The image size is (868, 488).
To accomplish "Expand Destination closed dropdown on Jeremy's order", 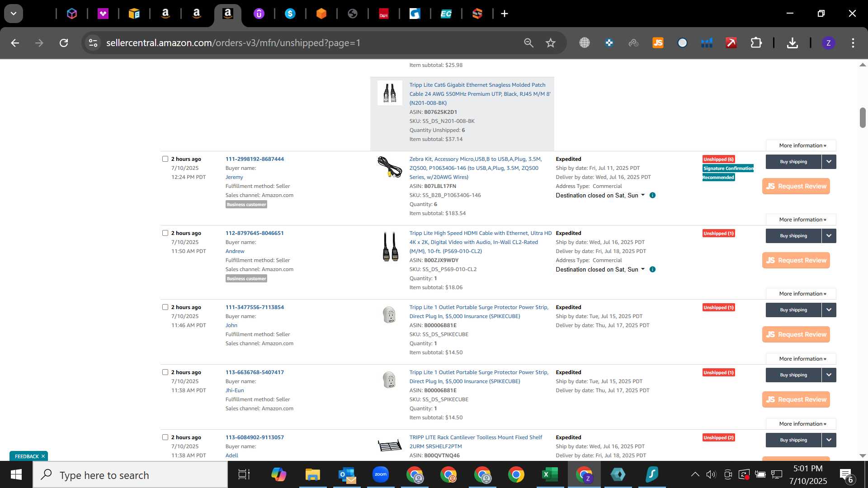I will tap(600, 195).
